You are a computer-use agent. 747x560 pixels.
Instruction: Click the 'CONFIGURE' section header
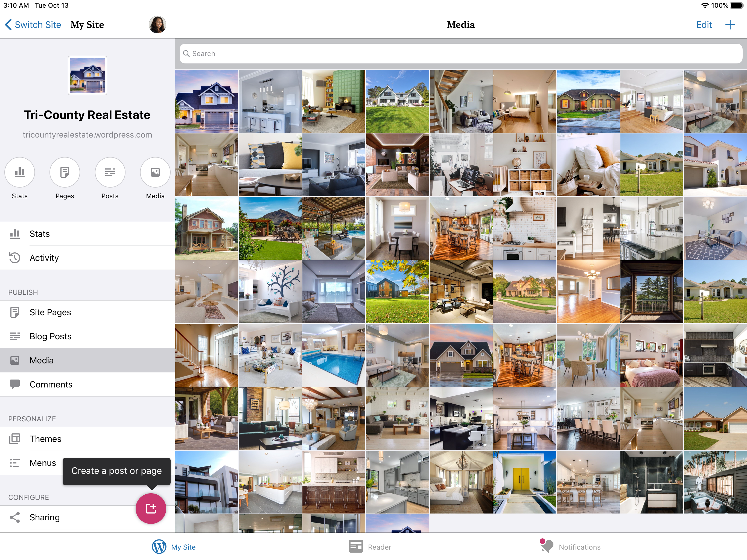pos(29,497)
